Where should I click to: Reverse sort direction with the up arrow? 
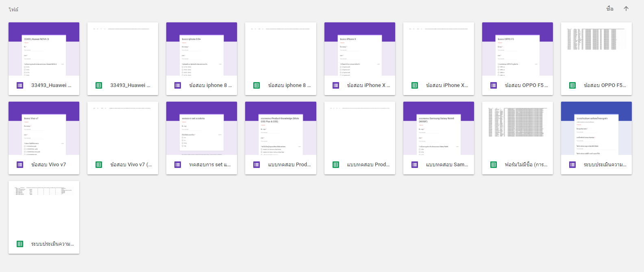626,9
